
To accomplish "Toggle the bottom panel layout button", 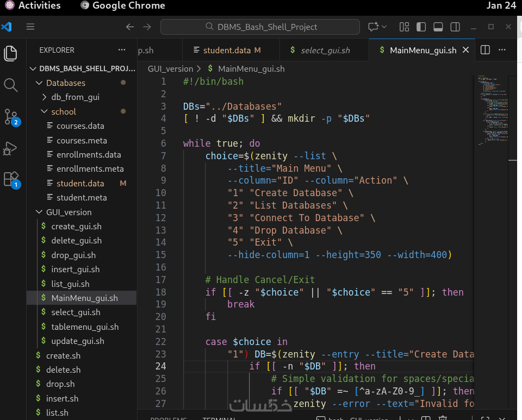I will click(438, 27).
